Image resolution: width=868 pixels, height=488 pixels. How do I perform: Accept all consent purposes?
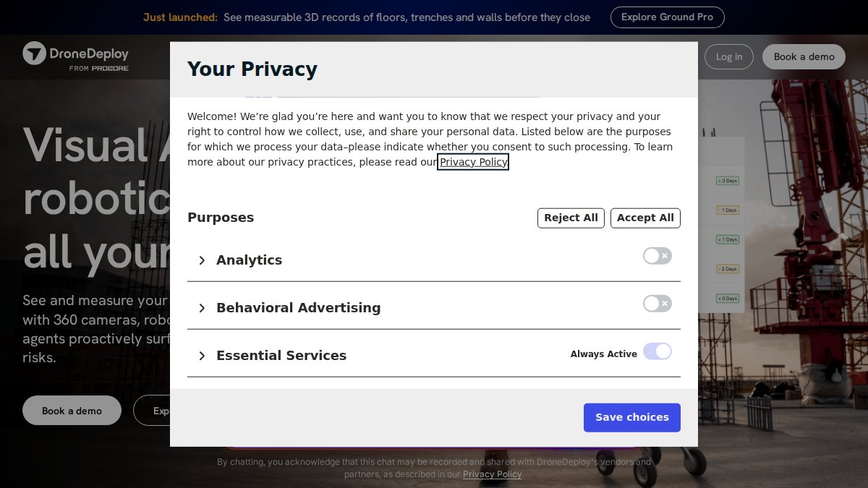[x=645, y=218]
